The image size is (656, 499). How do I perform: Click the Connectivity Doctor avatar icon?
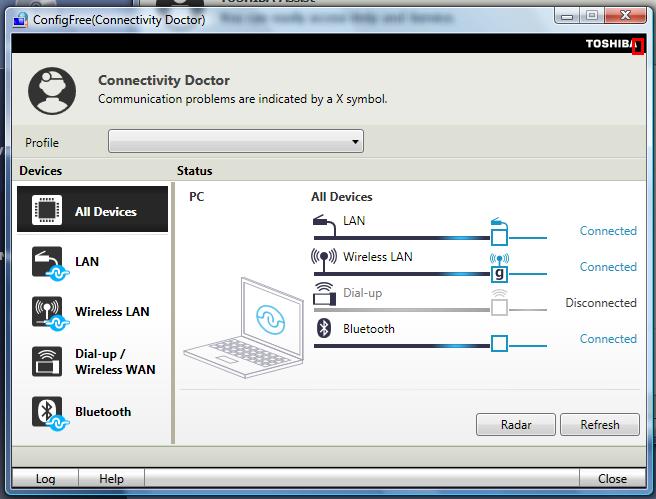(x=52, y=91)
